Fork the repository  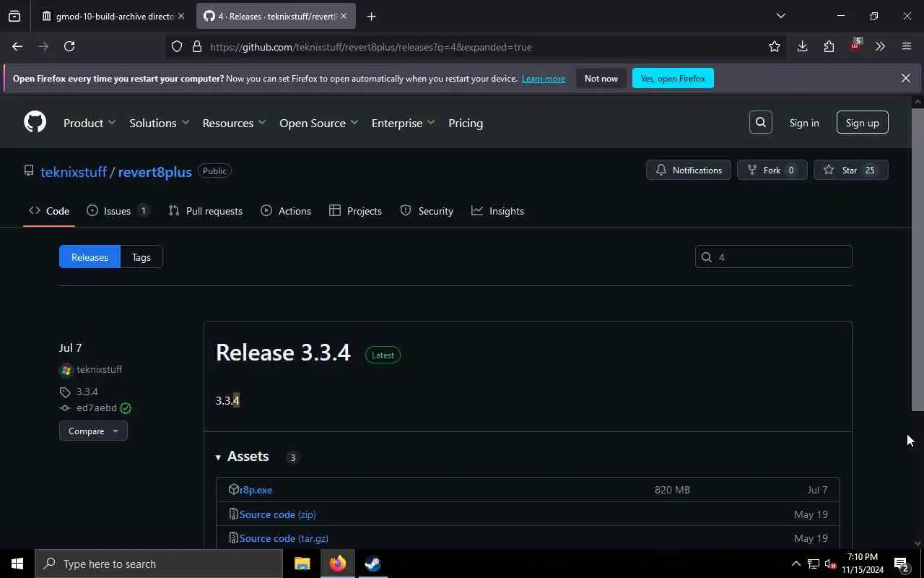click(x=772, y=171)
